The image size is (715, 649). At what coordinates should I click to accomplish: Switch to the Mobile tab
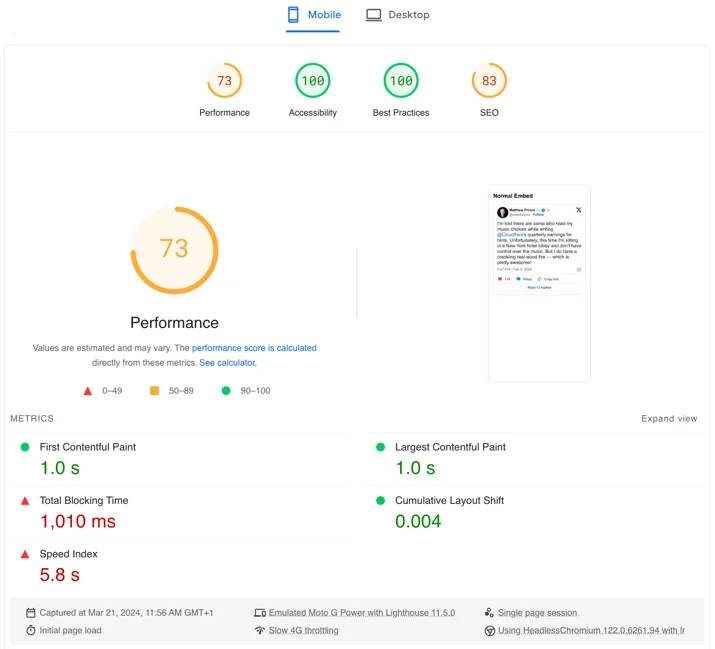coord(314,15)
